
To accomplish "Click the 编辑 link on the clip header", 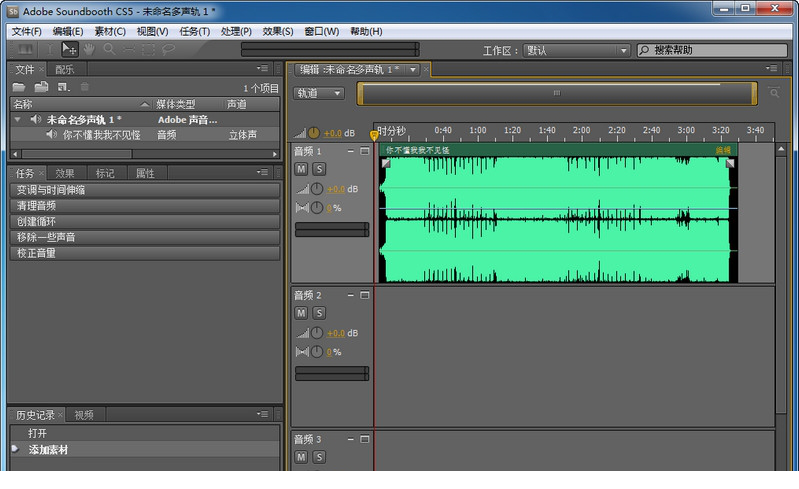I will click(723, 150).
